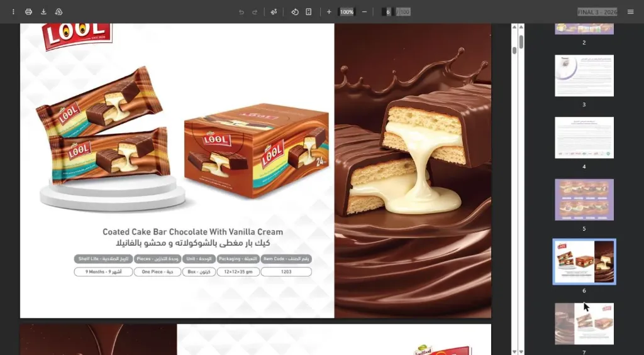Click the redo arrow
The width and height of the screenshot is (644, 355).
(255, 12)
